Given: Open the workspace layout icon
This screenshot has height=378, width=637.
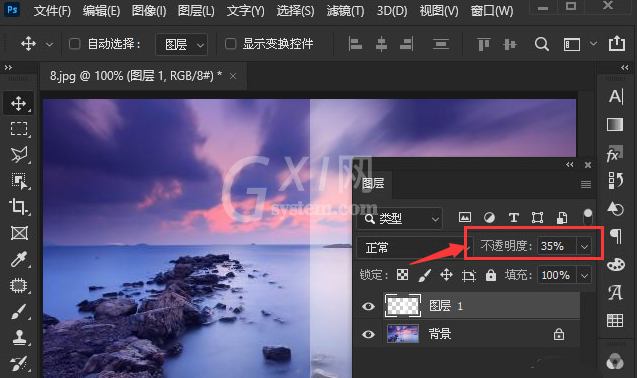Looking at the screenshot, I should point(572,44).
